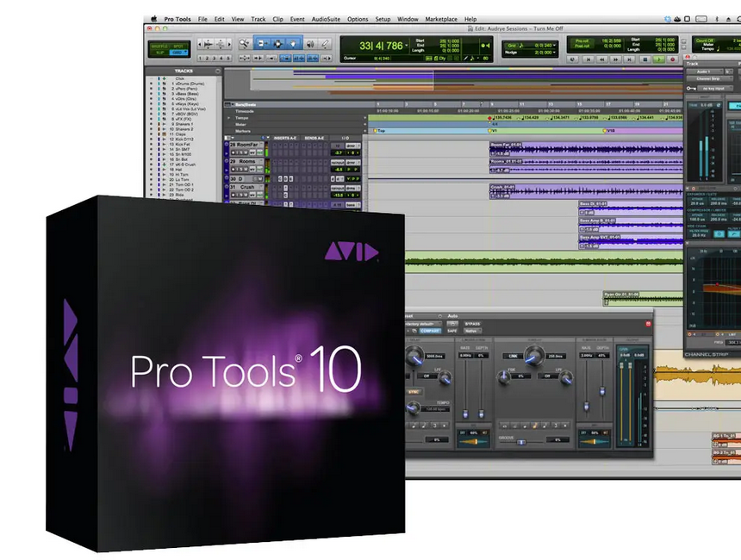
Task: Open the Tracks list options menu
Action: pyautogui.click(x=218, y=71)
